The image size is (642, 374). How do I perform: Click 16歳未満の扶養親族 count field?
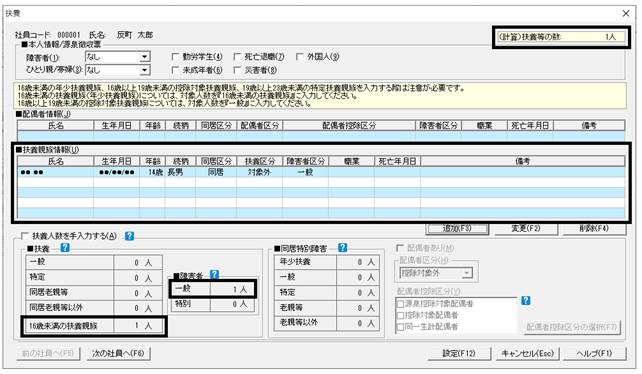coord(138,326)
